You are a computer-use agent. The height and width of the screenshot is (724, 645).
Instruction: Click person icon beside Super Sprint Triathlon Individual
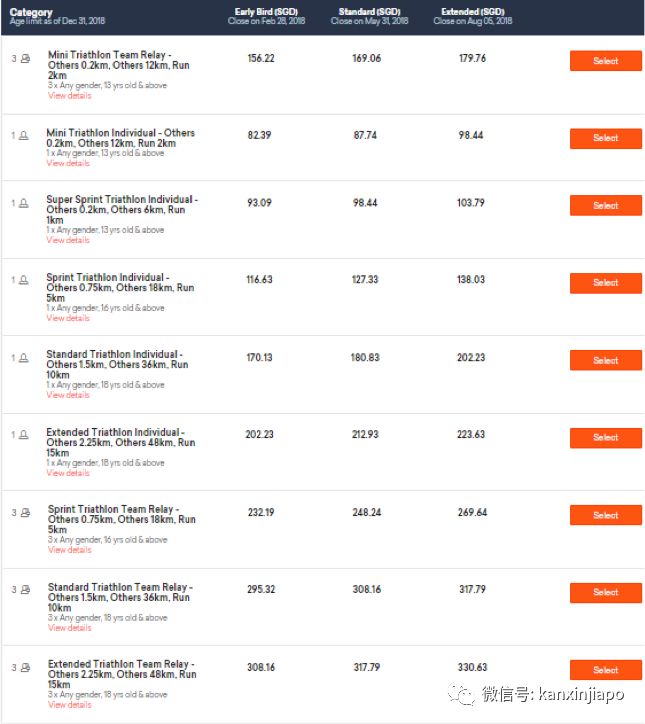(x=24, y=203)
